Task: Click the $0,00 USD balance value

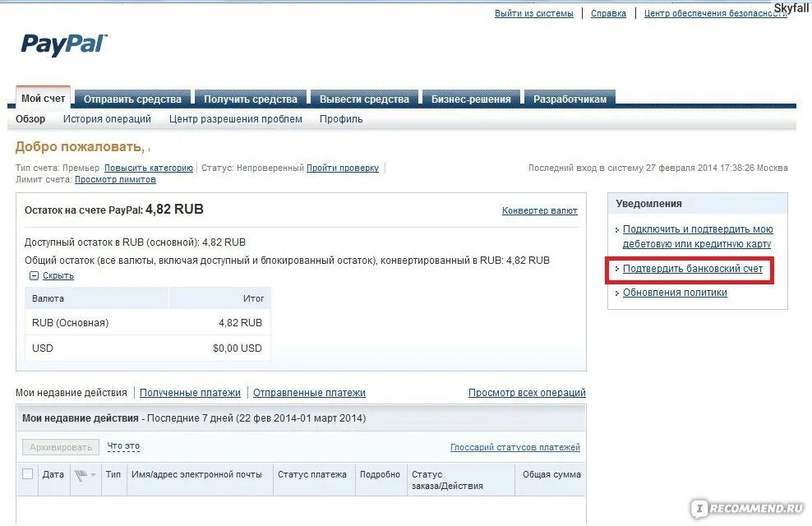Action: coord(238,348)
